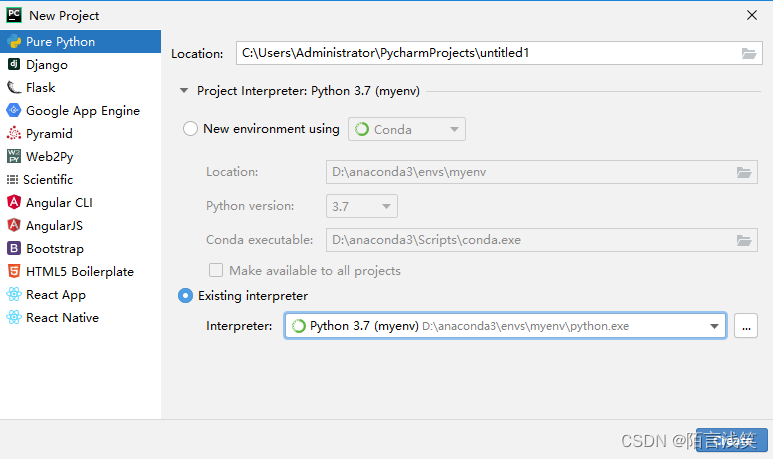This screenshot has height=459, width=773.
Task: Click the HTML5 Boilerplate badge icon
Action: (14, 271)
